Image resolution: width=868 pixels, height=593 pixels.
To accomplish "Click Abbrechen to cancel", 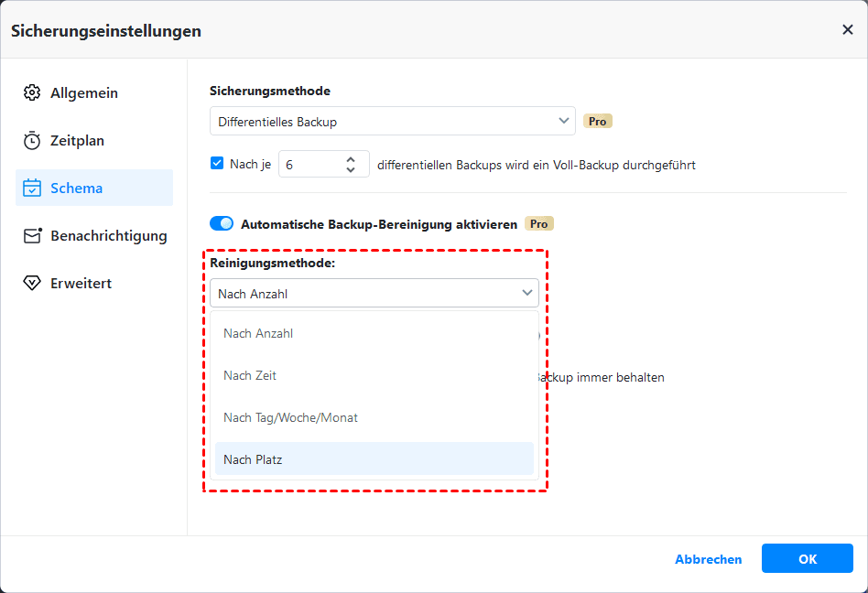I will coord(708,559).
